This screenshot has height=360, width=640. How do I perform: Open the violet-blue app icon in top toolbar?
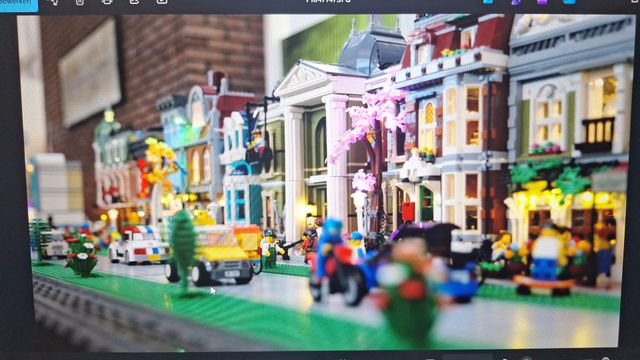click(x=516, y=2)
